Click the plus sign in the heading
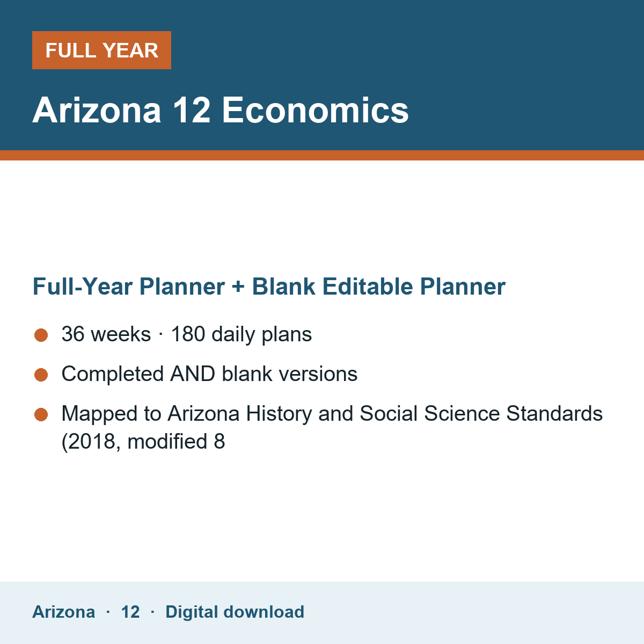This screenshot has width=644, height=644. (238, 287)
